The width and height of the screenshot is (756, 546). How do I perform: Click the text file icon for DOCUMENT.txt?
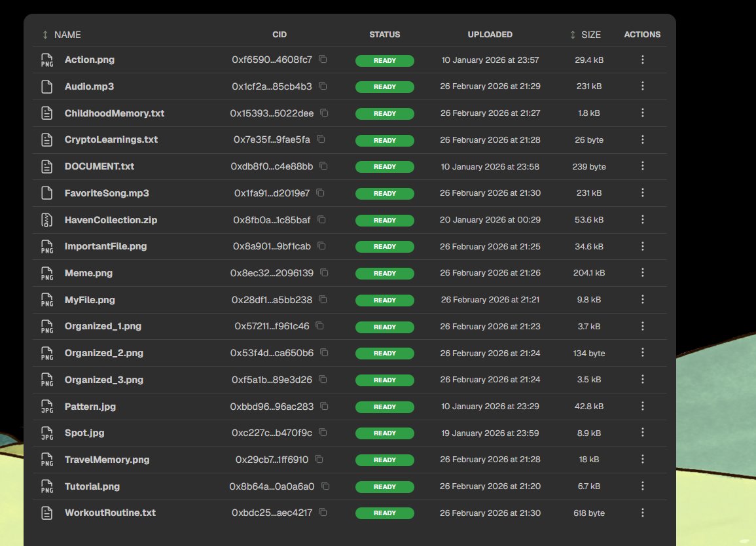(x=46, y=166)
